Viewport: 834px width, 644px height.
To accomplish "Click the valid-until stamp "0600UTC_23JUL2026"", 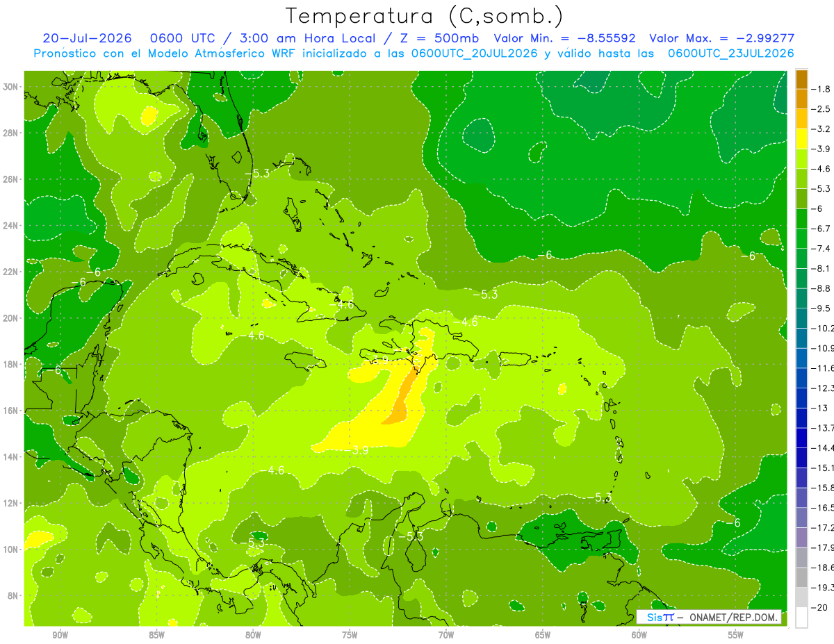I will [x=730, y=53].
